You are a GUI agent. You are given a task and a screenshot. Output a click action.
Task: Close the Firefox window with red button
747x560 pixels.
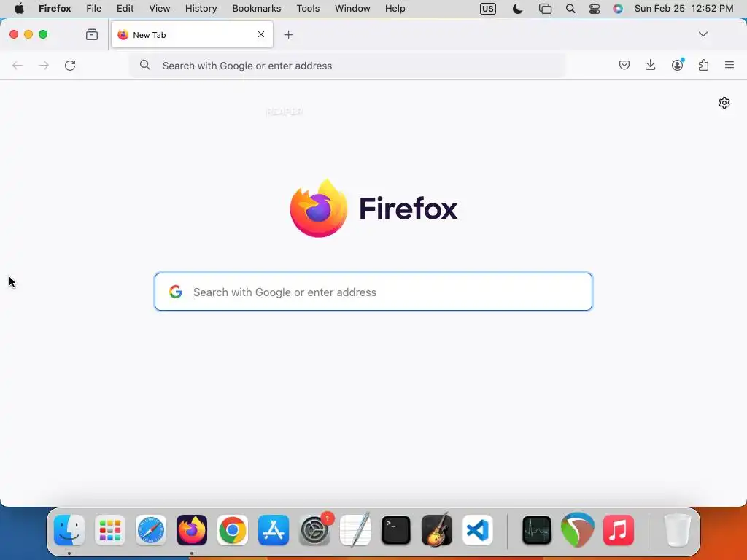point(14,34)
